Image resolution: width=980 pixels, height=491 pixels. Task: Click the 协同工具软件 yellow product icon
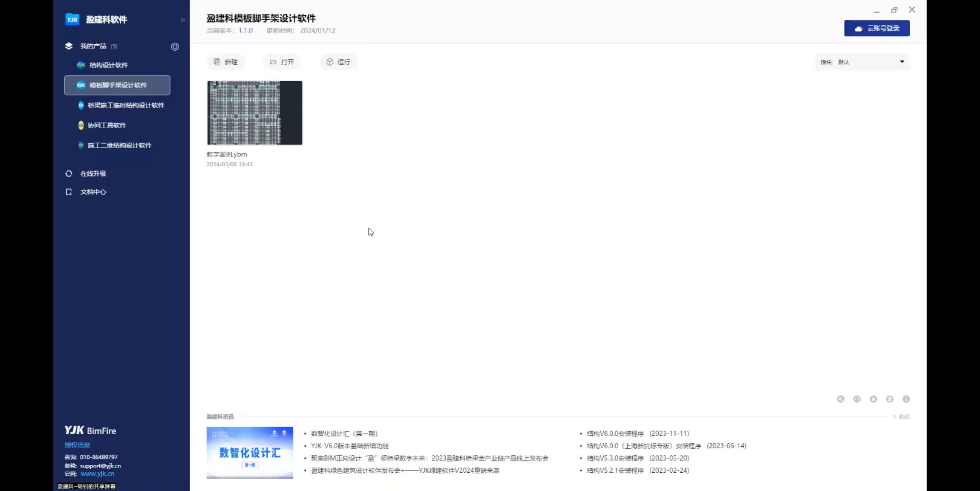click(81, 125)
